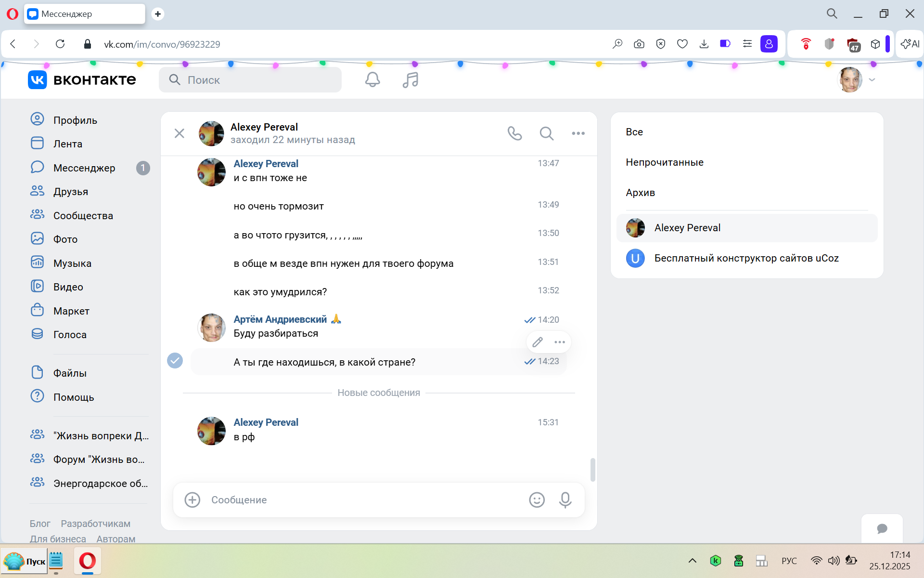Image resolution: width=924 pixels, height=578 pixels.
Task: Open the emoji picker in message box
Action: 537,500
